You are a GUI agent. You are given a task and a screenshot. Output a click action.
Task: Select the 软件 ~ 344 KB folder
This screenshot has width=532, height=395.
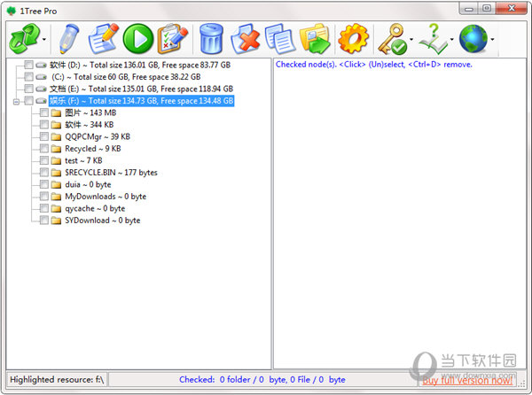[90, 125]
